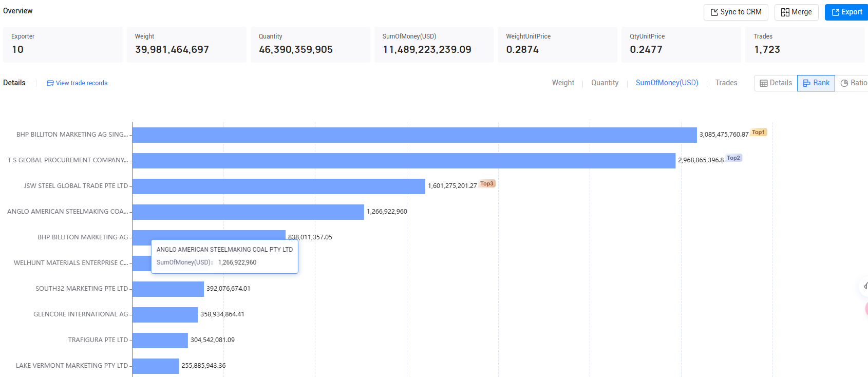
Task: Click the GLENCORE INTERNATIONAL AG axis label
Action: click(x=81, y=314)
